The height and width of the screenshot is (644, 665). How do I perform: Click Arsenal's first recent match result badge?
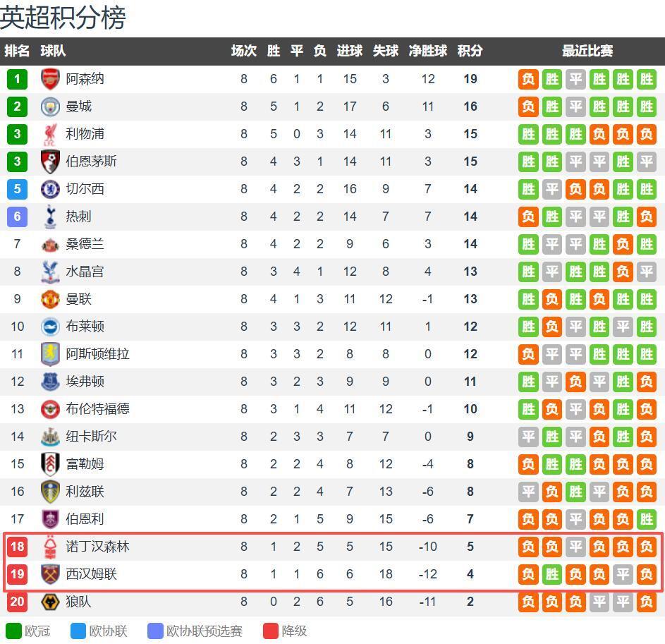tap(528, 79)
